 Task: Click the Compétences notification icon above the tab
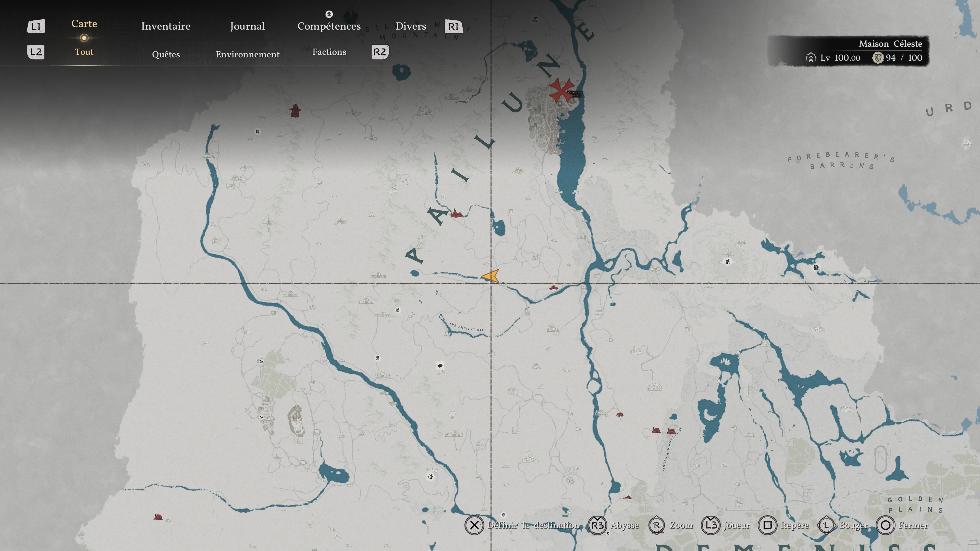[x=329, y=14]
